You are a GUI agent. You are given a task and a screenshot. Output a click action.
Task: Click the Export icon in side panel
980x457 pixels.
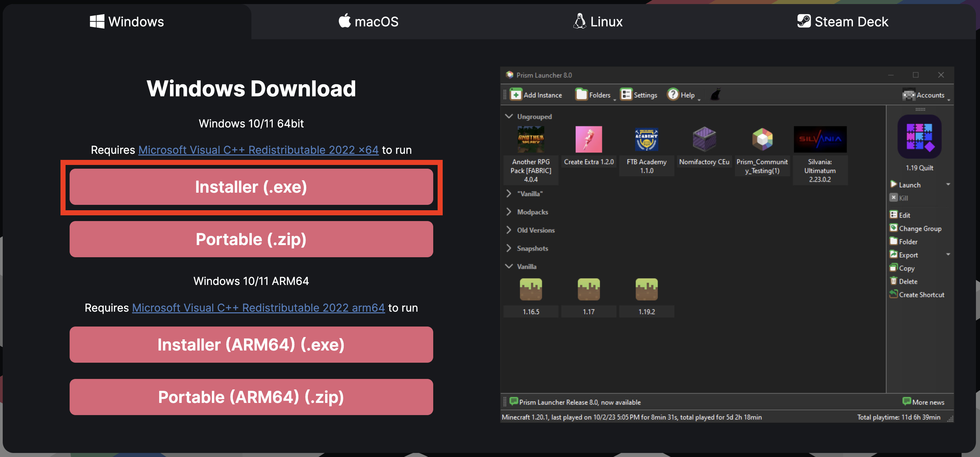click(893, 254)
